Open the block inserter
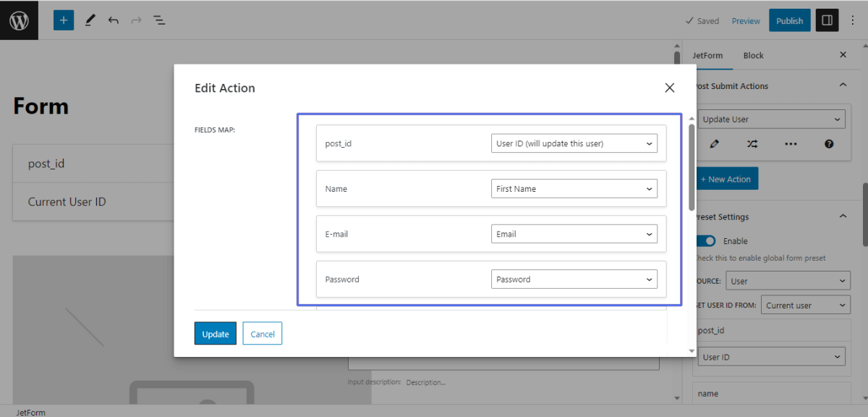868x417 pixels. [63, 20]
